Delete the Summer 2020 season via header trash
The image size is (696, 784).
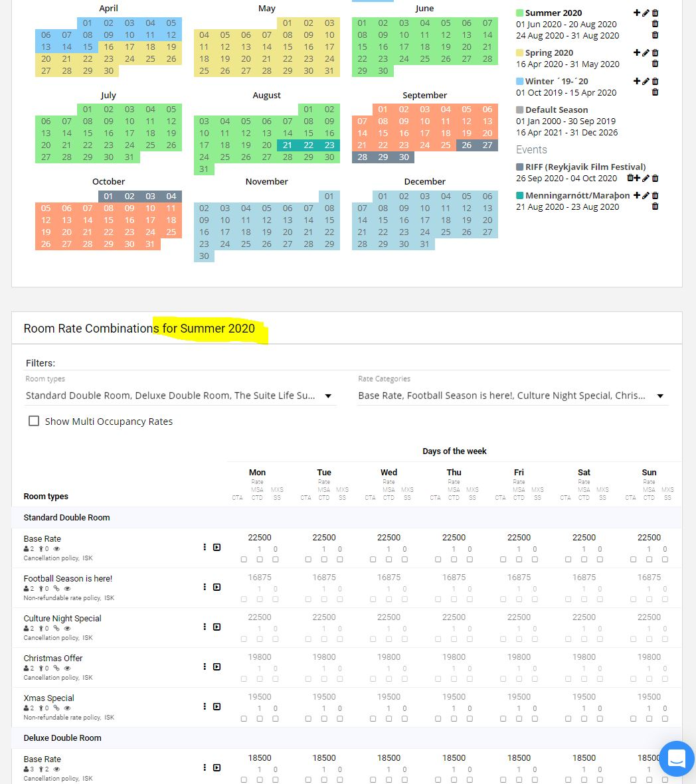[655, 13]
